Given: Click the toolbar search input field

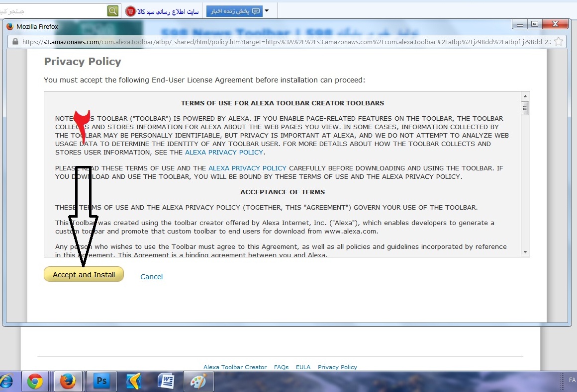Looking at the screenshot, I should coord(53,11).
